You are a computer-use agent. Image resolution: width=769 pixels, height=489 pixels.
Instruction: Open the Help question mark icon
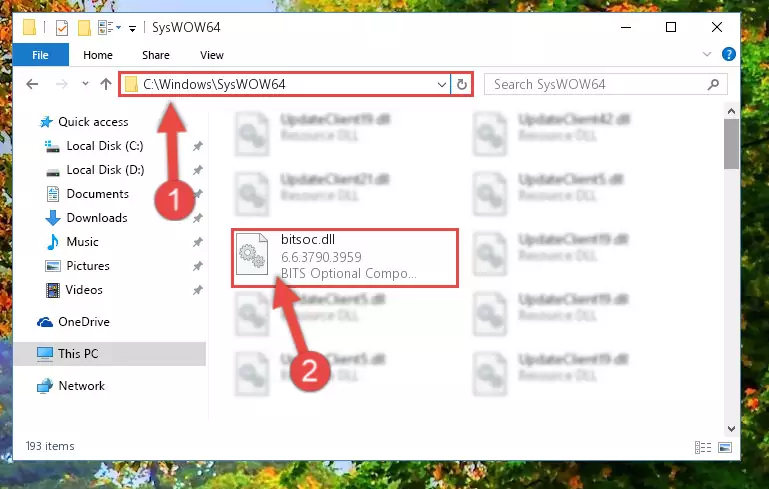pos(729,54)
